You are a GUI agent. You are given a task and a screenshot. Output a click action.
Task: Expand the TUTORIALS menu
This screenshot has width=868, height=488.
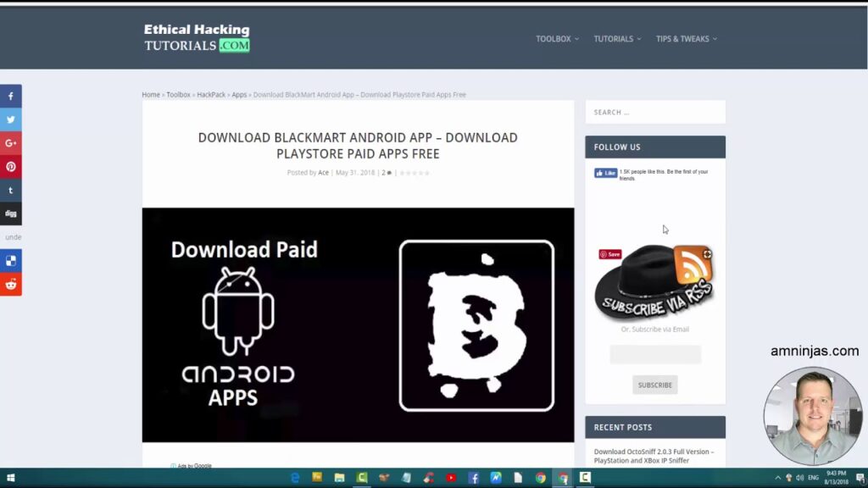pyautogui.click(x=617, y=39)
